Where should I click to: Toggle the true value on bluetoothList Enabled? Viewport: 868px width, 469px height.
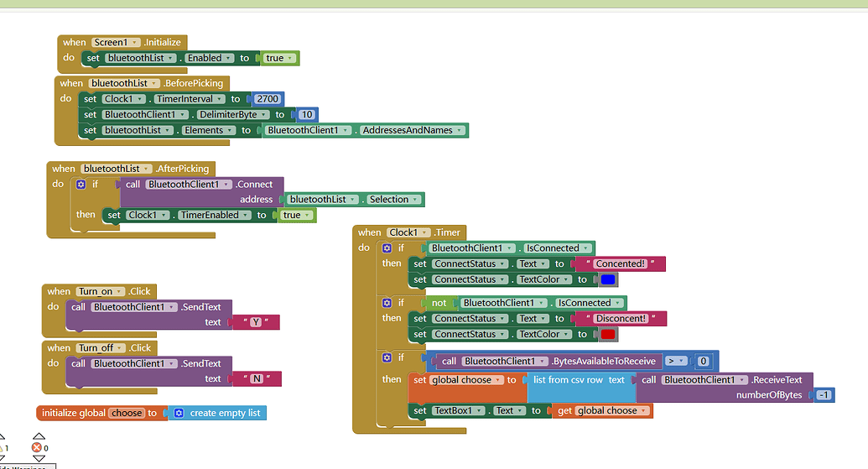(x=278, y=58)
